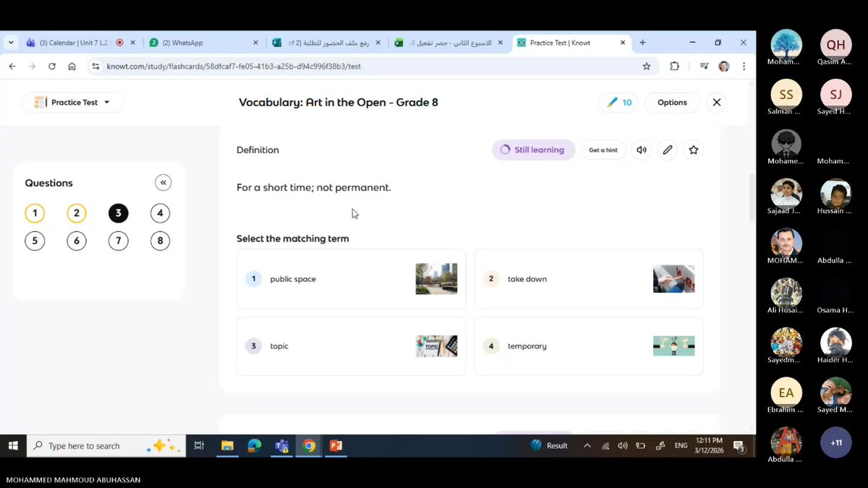Click the public space thumbnail image
The height and width of the screenshot is (488, 868).
436,279
